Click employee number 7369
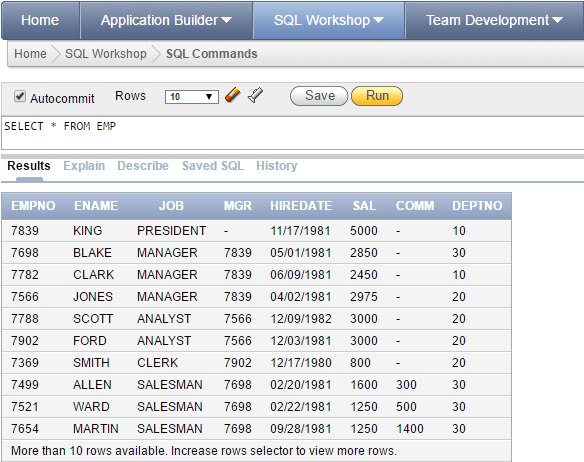The height and width of the screenshot is (462, 584). click(25, 363)
